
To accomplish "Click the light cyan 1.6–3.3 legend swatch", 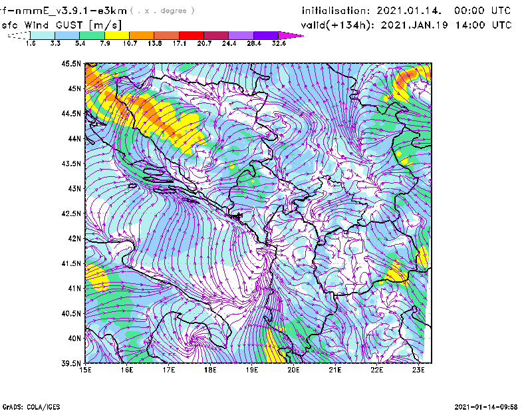I will [x=43, y=35].
